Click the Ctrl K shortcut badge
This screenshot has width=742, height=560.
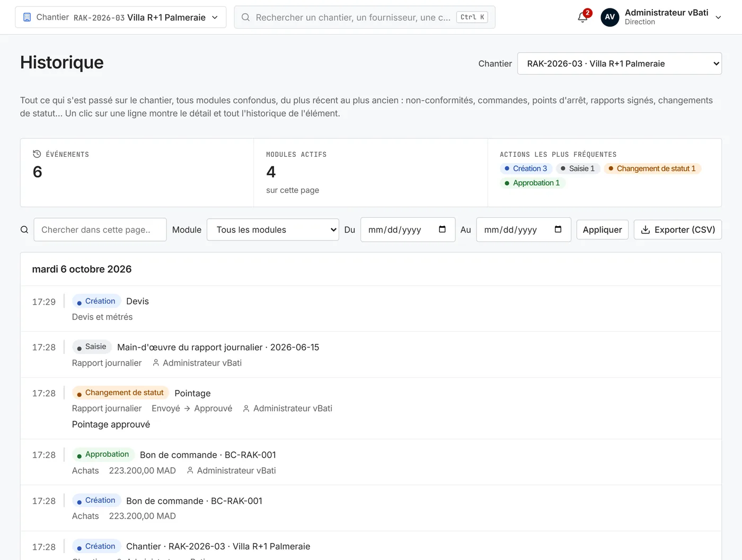click(x=472, y=17)
